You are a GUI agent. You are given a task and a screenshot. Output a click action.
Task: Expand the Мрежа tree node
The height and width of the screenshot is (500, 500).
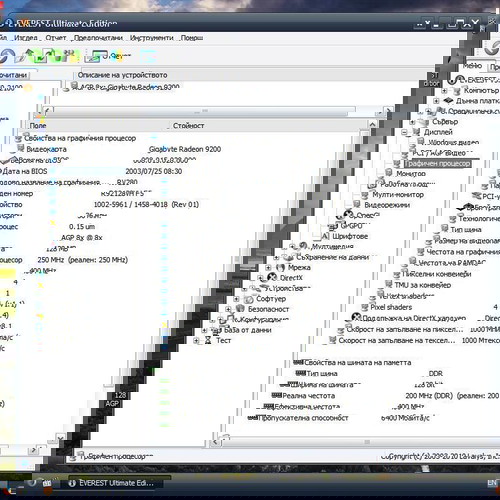coord(268,267)
